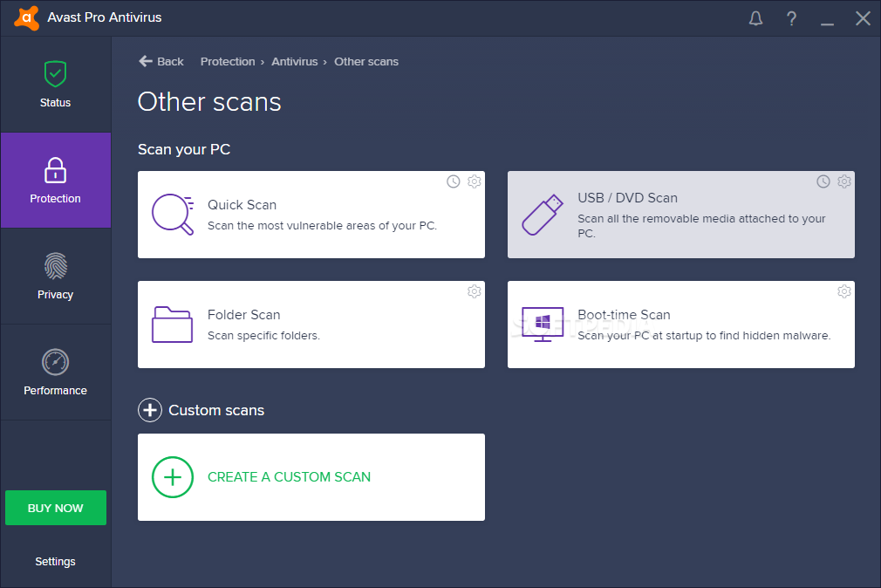The image size is (881, 588).
Task: Open Privacy fingerprint icon
Action: 55,266
